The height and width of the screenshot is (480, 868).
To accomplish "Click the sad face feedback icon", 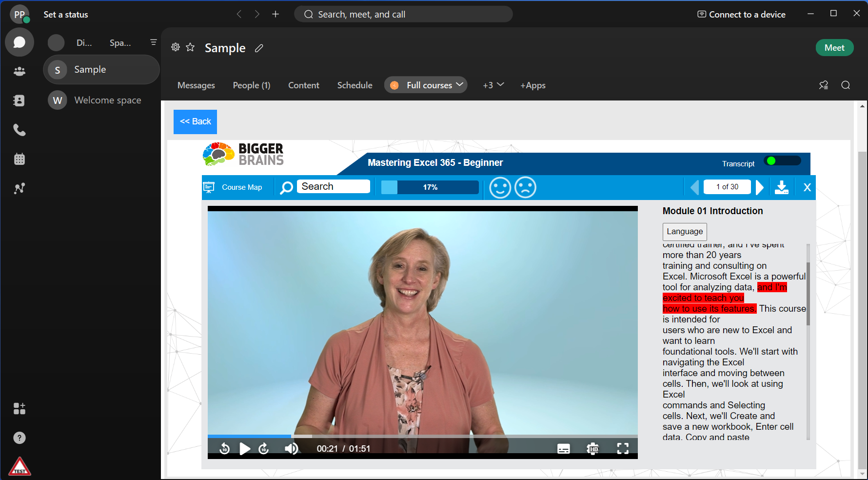I will (525, 187).
